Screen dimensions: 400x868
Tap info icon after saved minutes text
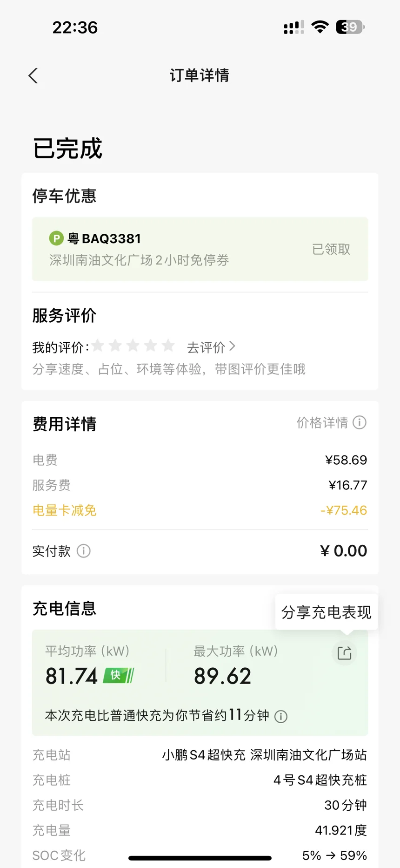pos(281,716)
